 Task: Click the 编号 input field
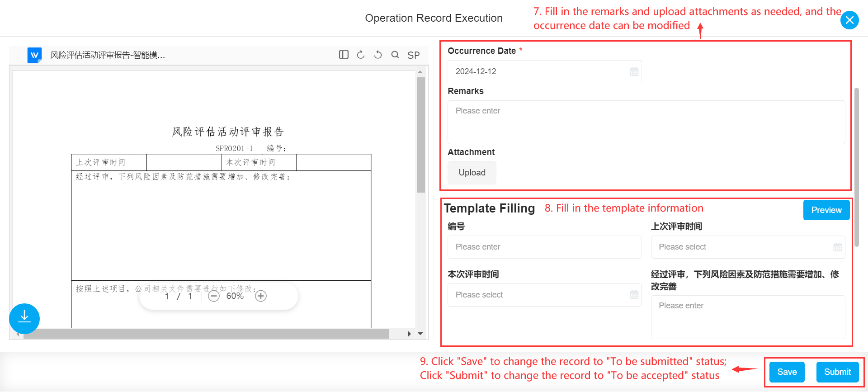[544, 247]
